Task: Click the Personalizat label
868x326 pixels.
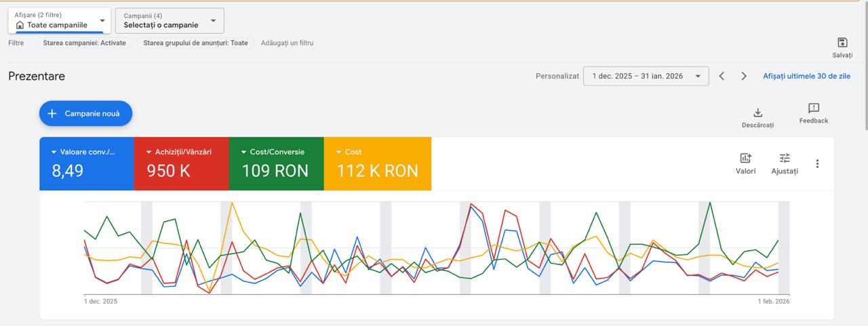Action: click(557, 76)
